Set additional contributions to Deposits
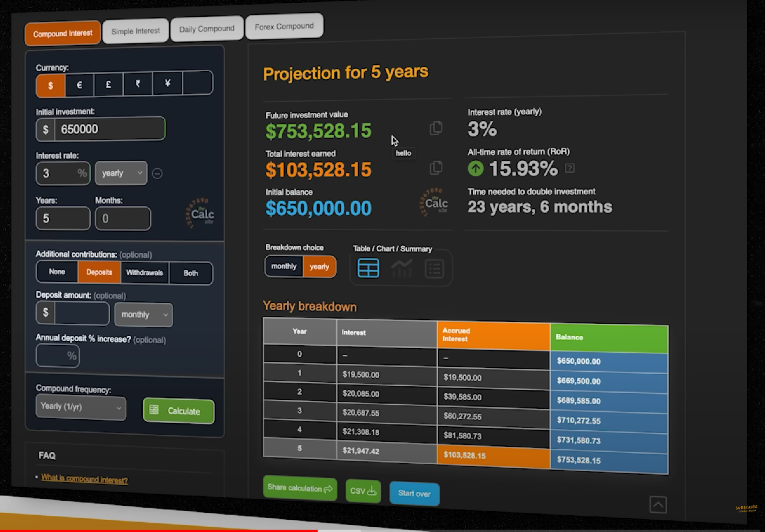Viewport: 765px width, 532px height. pyautogui.click(x=100, y=272)
